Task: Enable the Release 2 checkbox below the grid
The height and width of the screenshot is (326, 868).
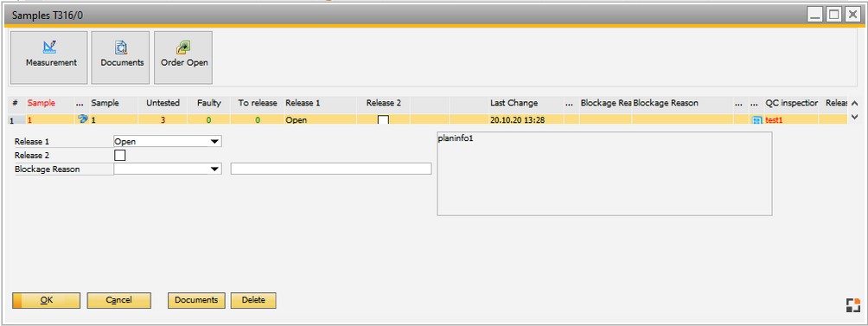Action: pyautogui.click(x=119, y=156)
